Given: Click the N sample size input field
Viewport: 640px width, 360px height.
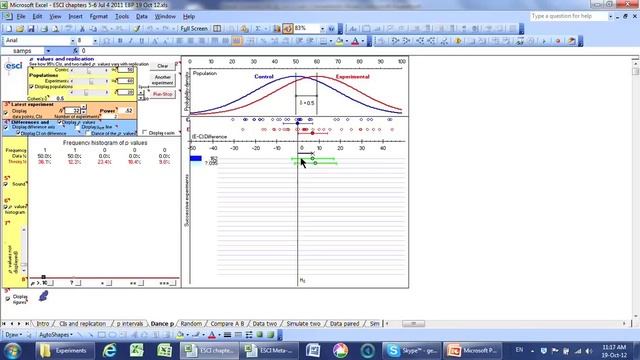Looking at the screenshot, I should click(x=73, y=111).
